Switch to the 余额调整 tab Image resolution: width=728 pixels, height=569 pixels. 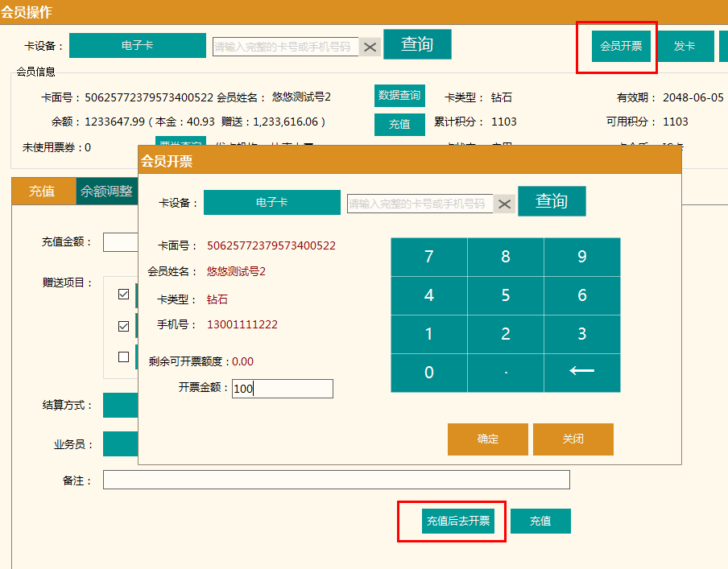[106, 192]
